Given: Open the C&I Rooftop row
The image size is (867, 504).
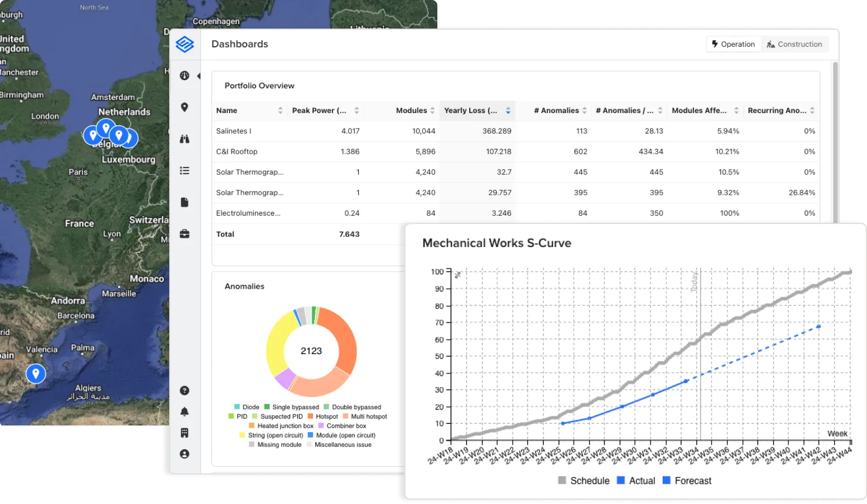Looking at the screenshot, I should pyautogui.click(x=515, y=152).
